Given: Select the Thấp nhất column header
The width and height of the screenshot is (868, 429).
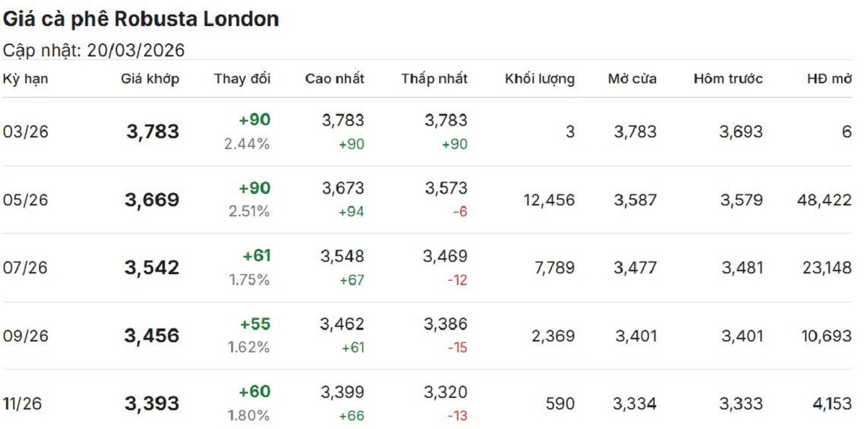Looking at the screenshot, I should 435,79.
